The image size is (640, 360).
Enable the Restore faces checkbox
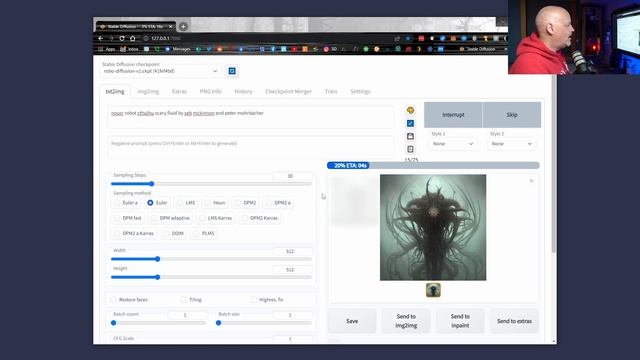point(114,300)
